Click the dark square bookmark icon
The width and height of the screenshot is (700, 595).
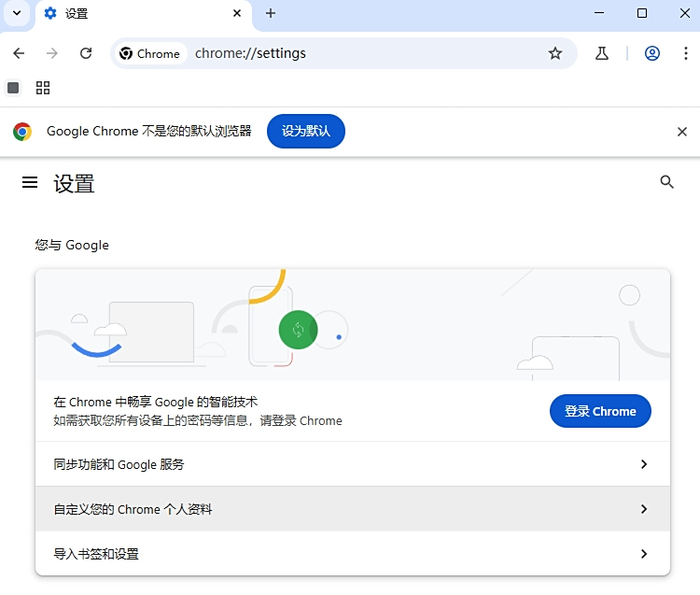[13, 88]
